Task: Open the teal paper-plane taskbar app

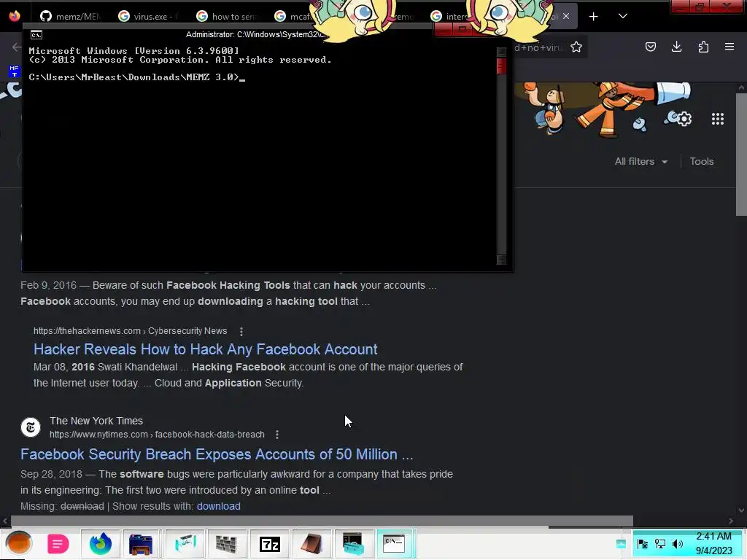Action: (x=185, y=543)
